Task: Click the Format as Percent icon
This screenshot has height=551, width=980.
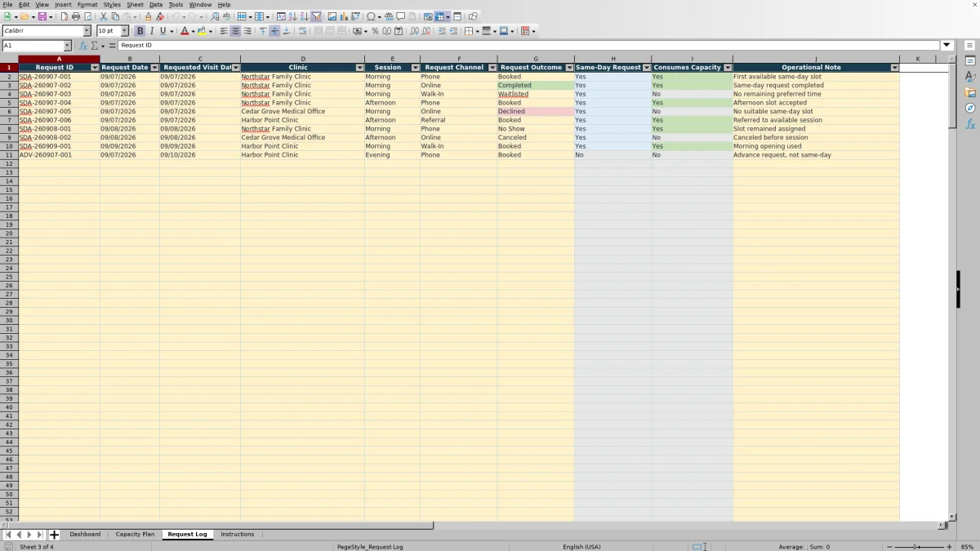Action: tap(375, 31)
